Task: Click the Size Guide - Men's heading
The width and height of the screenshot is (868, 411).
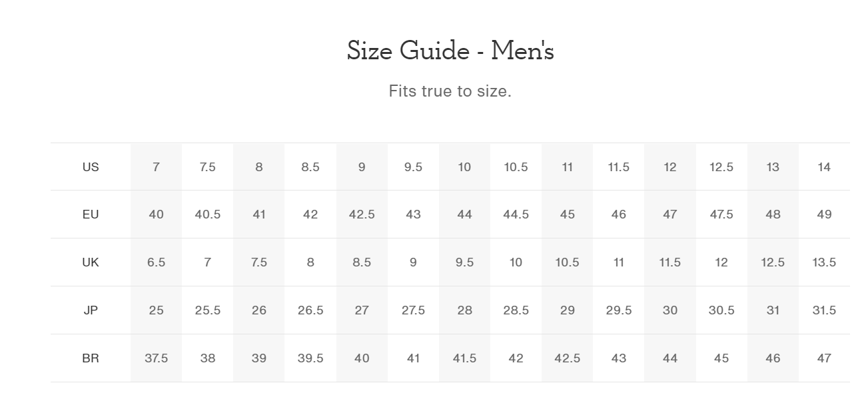Action: pyautogui.click(x=450, y=51)
